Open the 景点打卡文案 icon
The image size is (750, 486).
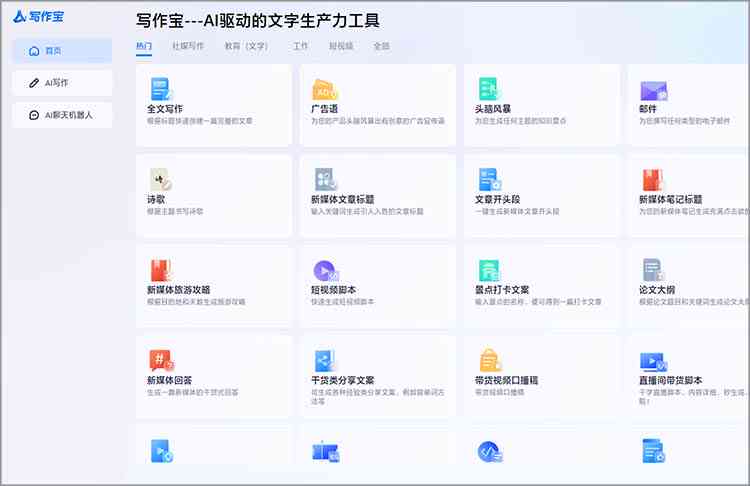point(489,270)
